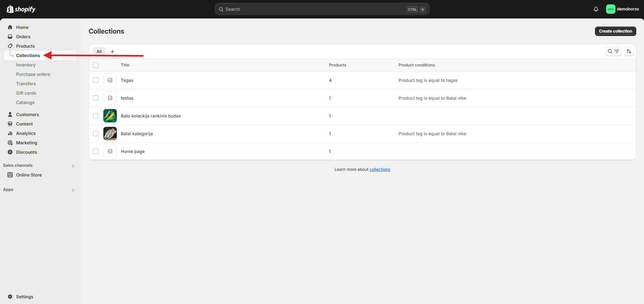Follow the collections help link
This screenshot has width=644, height=304.
[x=380, y=169]
